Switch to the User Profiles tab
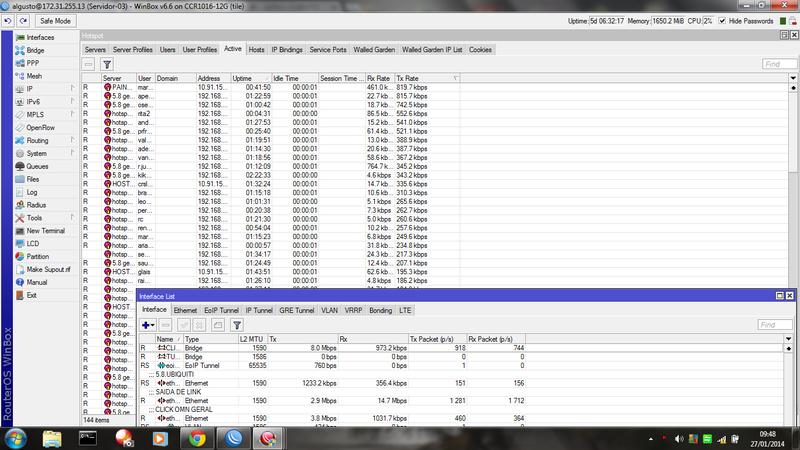Screen dimensions: 800x450 point(199,49)
